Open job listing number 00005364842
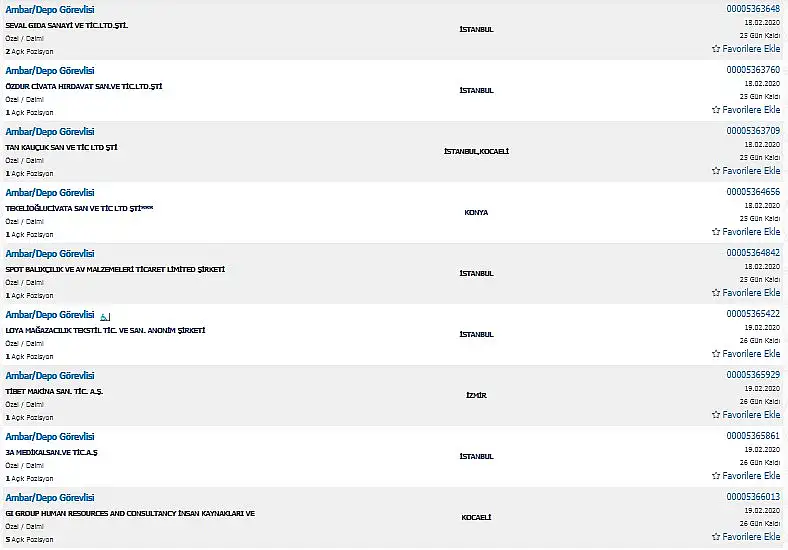The width and height of the screenshot is (788, 550). point(753,253)
